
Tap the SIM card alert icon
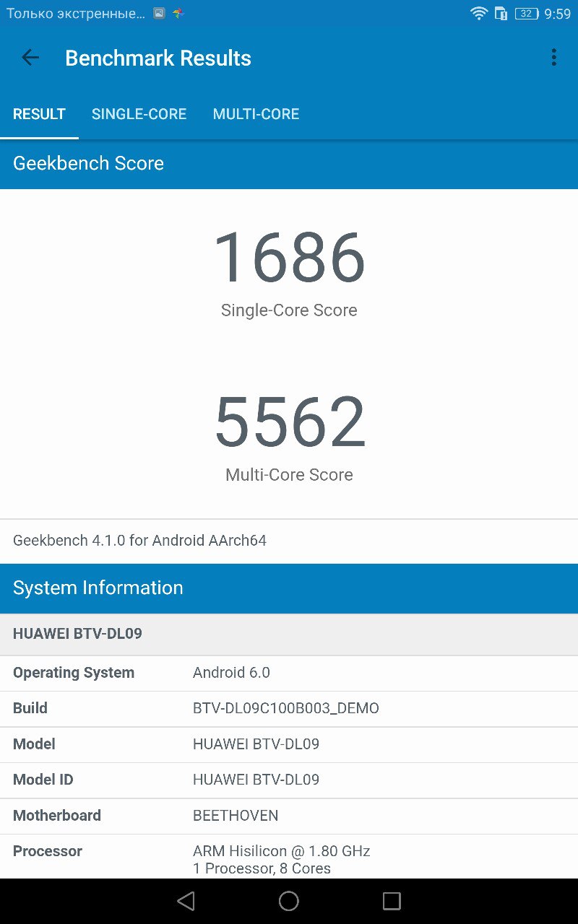pyautogui.click(x=501, y=14)
